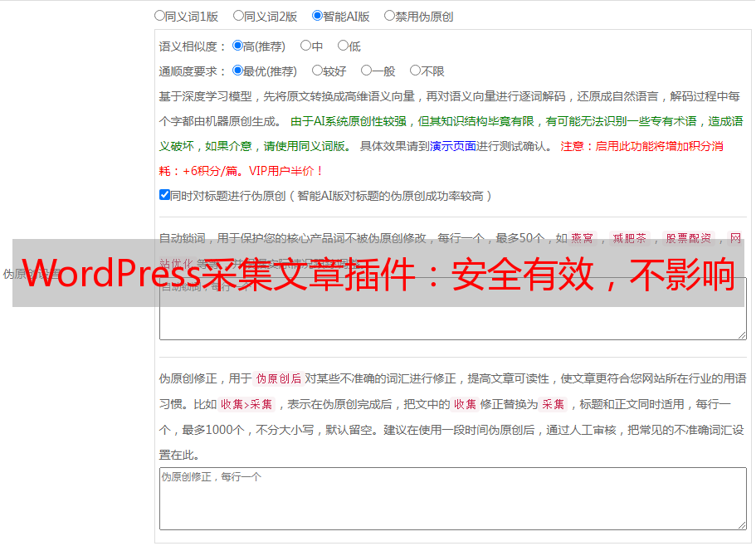The width and height of the screenshot is (756, 546).
Task: Set 通顺度要求 to 不限
Action: coord(415,71)
